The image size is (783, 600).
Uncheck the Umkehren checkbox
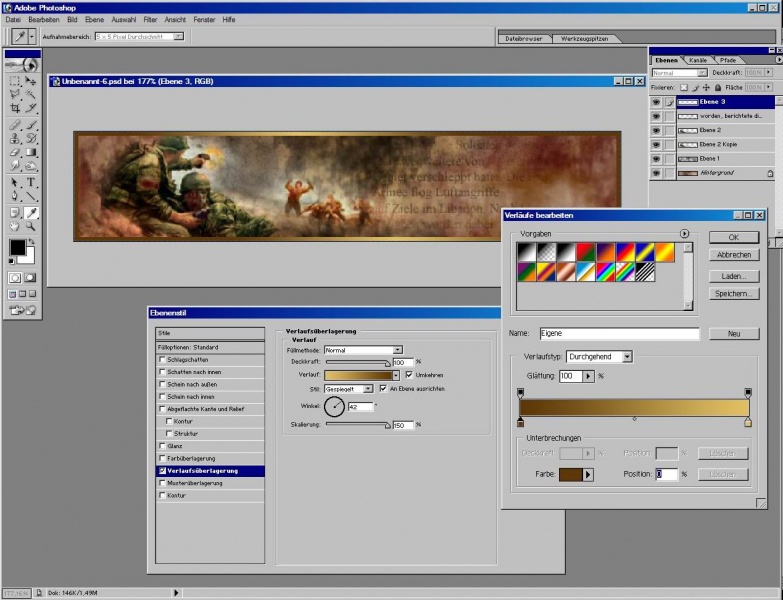(409, 374)
